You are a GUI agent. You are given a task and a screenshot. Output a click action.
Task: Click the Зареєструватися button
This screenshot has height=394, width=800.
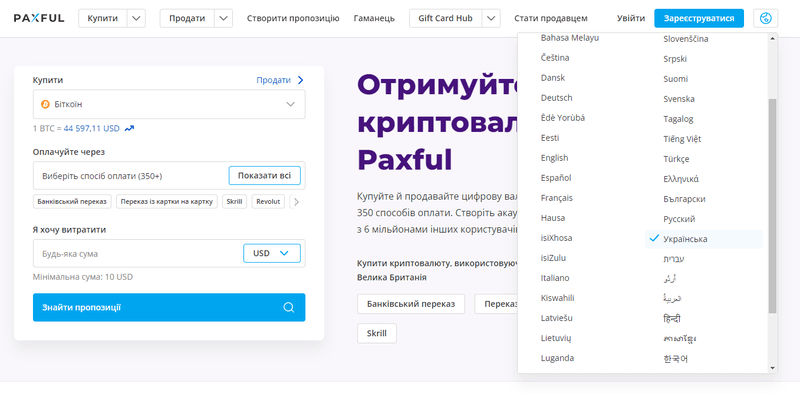699,18
